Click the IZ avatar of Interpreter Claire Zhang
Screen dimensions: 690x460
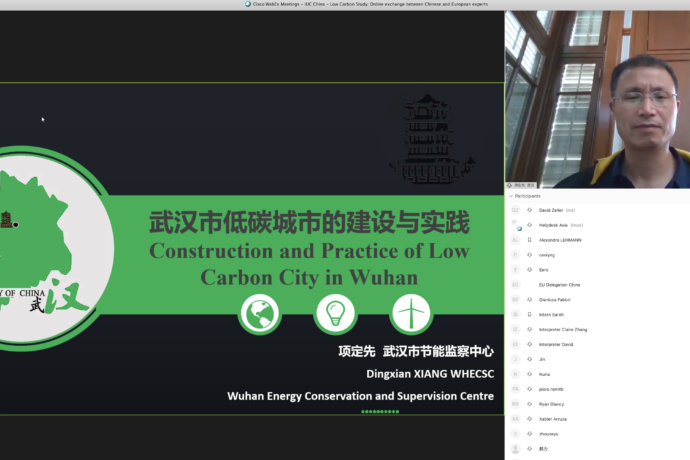(x=515, y=329)
